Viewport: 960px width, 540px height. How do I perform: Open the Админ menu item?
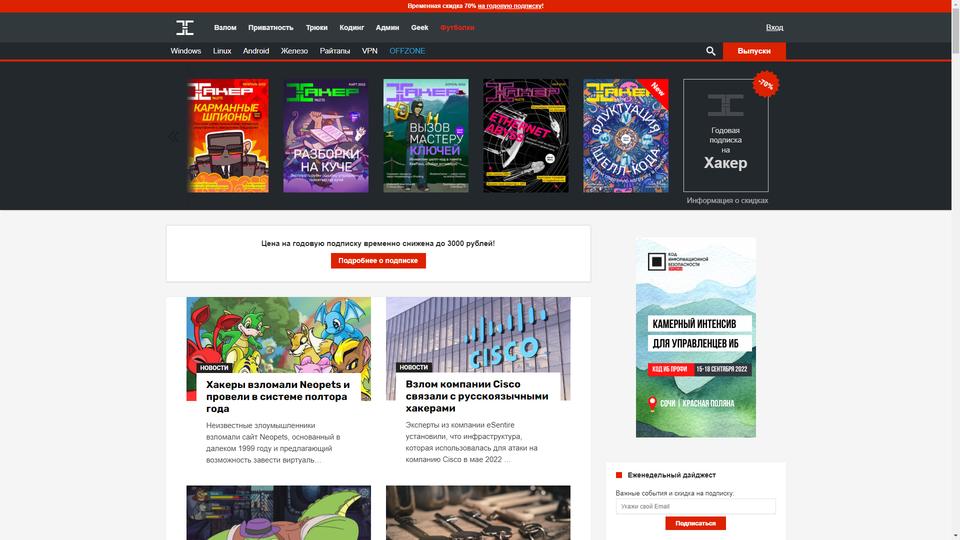point(388,28)
